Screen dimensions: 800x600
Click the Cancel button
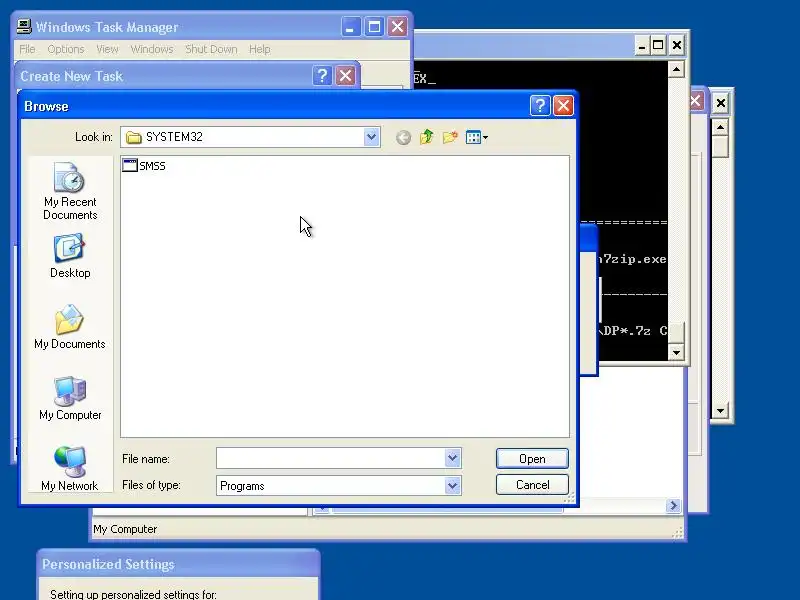(x=532, y=485)
